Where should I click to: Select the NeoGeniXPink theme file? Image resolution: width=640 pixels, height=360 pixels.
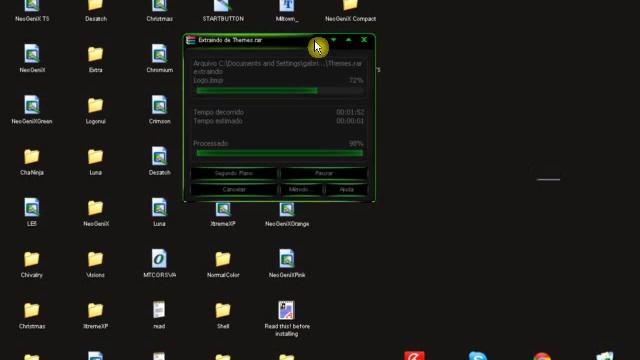tap(287, 259)
